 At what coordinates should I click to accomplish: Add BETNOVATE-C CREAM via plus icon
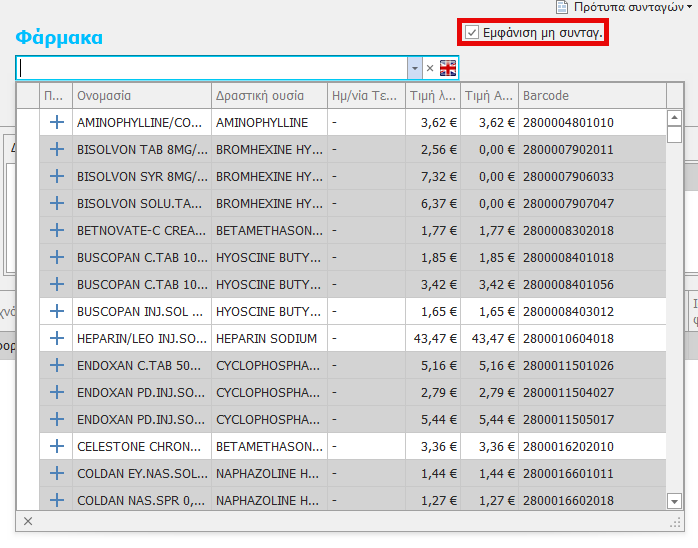tap(56, 231)
